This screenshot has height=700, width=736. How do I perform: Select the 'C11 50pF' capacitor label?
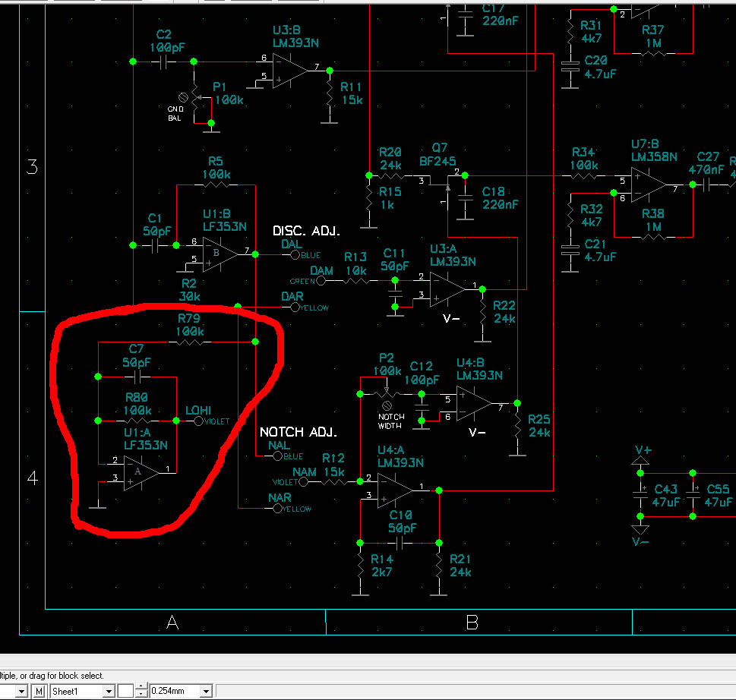(395, 260)
